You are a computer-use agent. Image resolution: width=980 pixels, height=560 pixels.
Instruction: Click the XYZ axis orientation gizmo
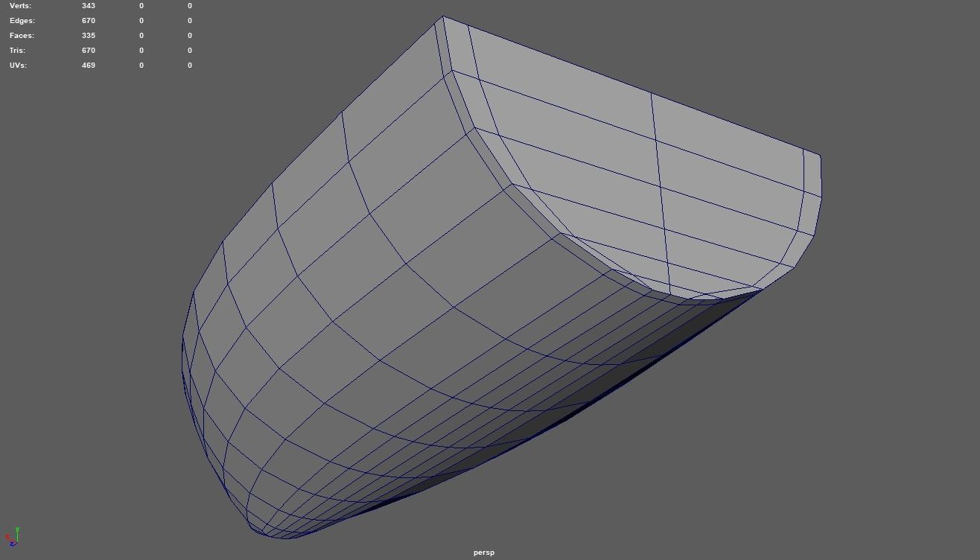pos(13,537)
